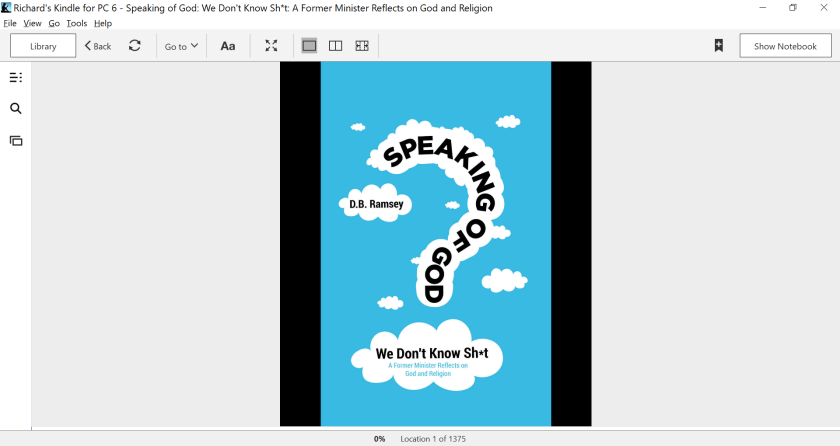Toggle auto column layout view
The width and height of the screenshot is (840, 446).
[362, 46]
